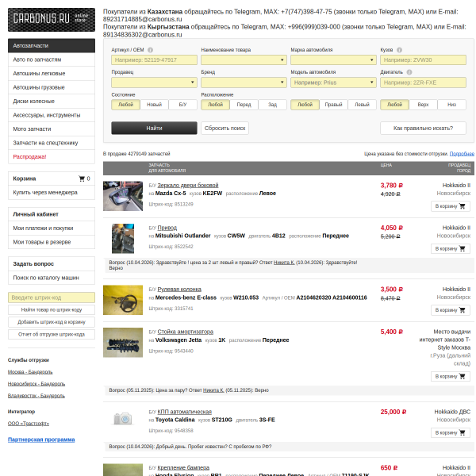Screen dimensions: 476x476
Task: Open Mitsubishi Outlander Привод photo thumbnail
Action: 123,238
